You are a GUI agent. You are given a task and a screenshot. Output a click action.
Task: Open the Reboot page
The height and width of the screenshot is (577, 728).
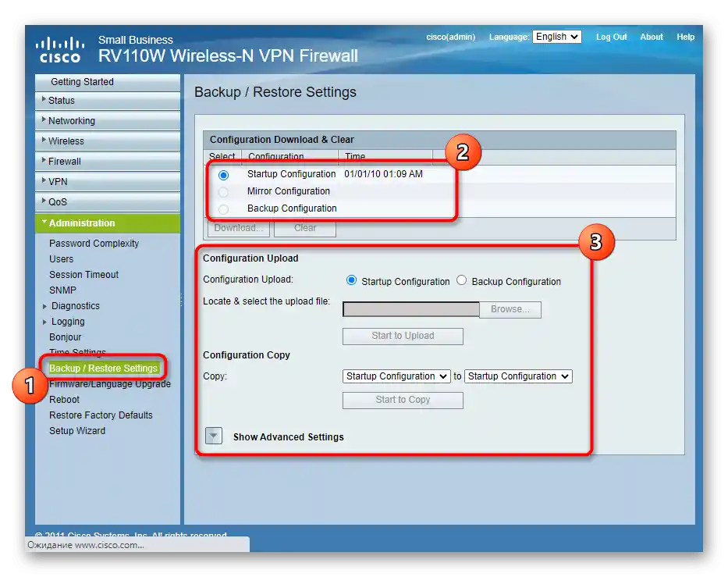[x=64, y=400]
